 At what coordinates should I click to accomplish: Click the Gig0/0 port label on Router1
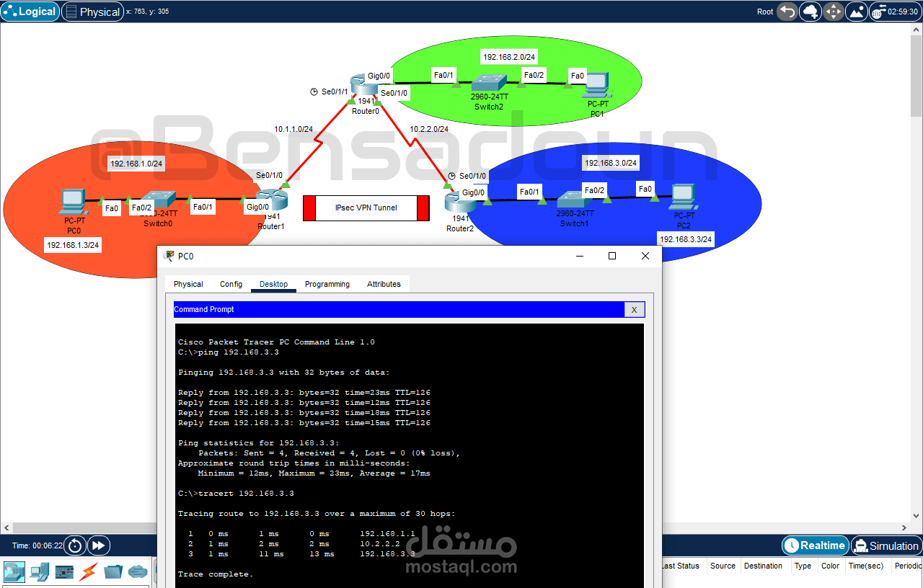coord(257,207)
